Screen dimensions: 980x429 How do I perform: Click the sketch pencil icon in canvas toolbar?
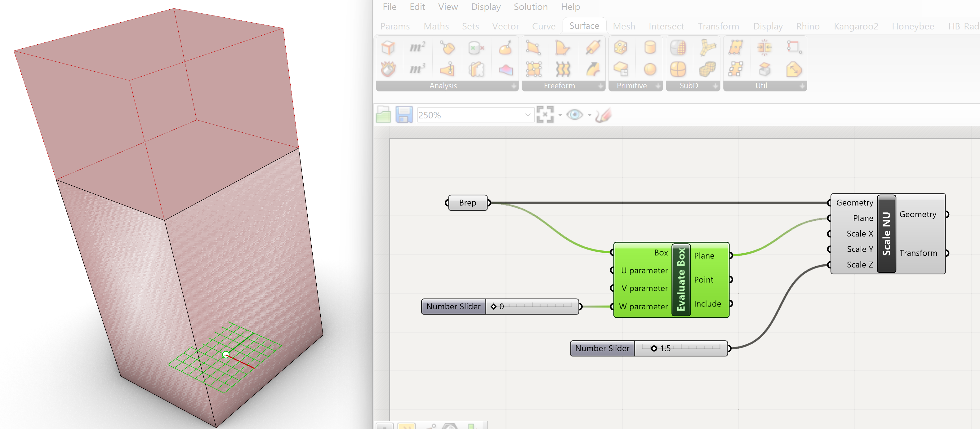pos(604,114)
